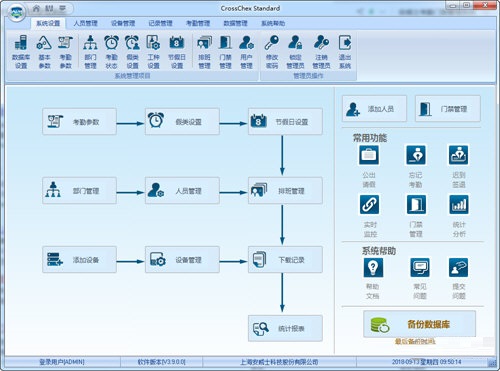Click the 添加人员 button
500x371 pixels.
[374, 109]
